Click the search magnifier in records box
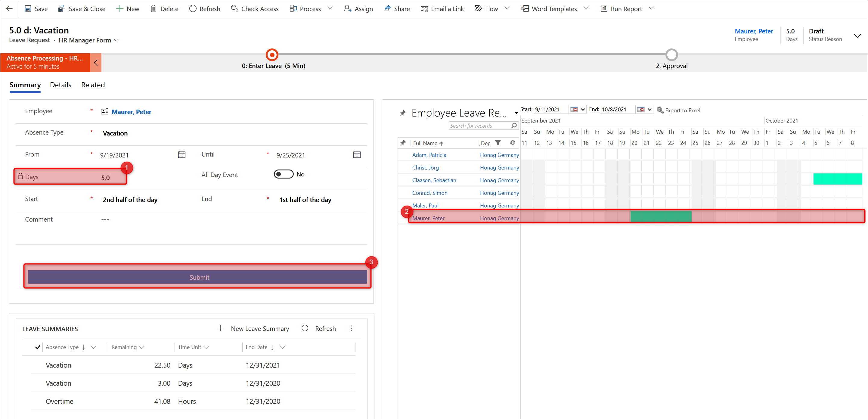The width and height of the screenshot is (868, 420). tap(514, 126)
